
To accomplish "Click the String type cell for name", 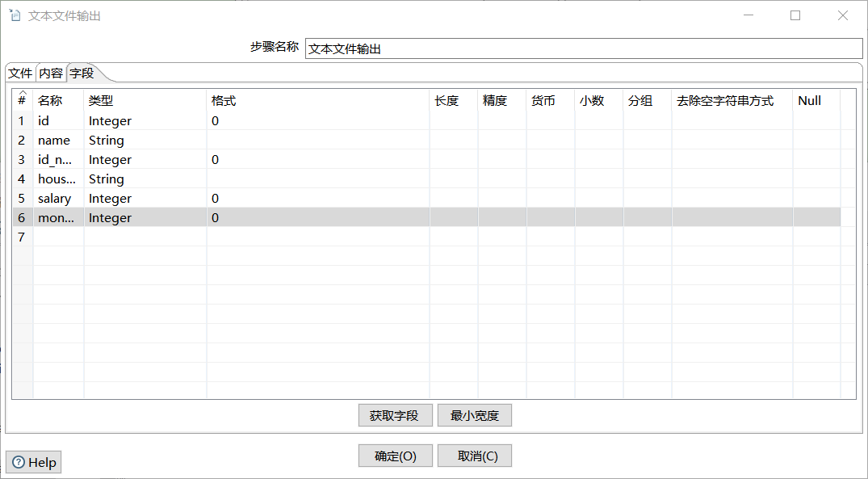I will (145, 140).
